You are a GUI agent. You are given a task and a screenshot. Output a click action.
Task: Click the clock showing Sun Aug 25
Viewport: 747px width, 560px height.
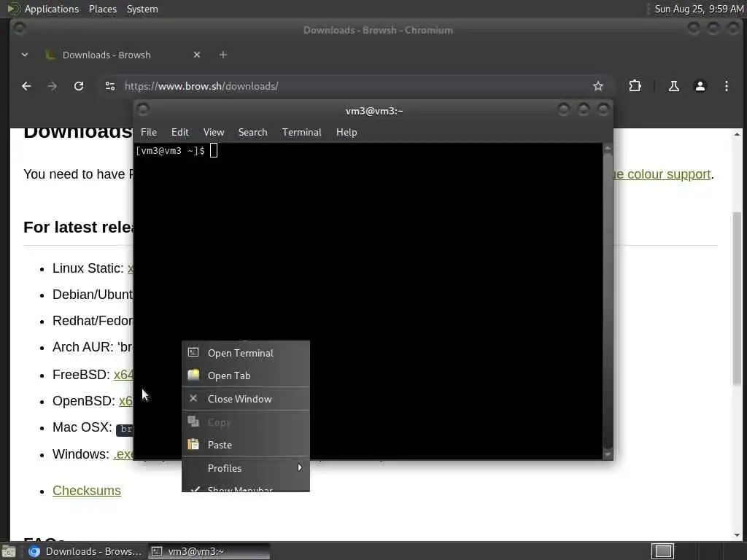pyautogui.click(x=698, y=9)
